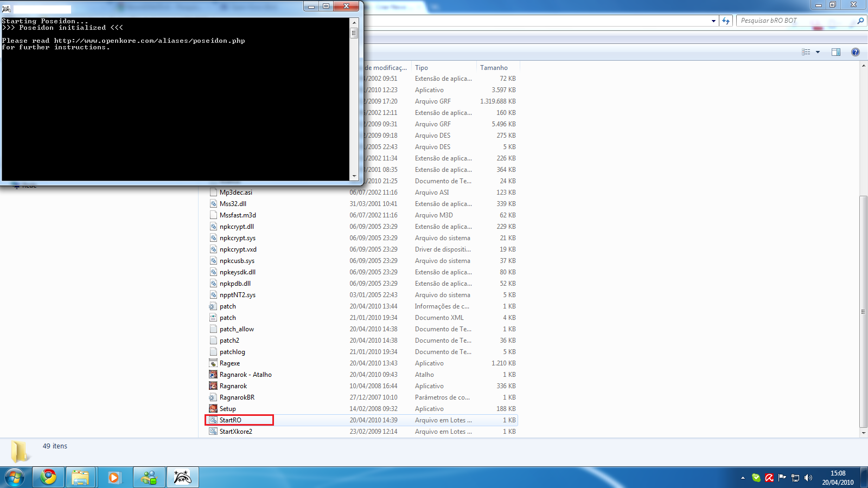
Task: Select the npkpdb.dll file name
Action: point(235,284)
